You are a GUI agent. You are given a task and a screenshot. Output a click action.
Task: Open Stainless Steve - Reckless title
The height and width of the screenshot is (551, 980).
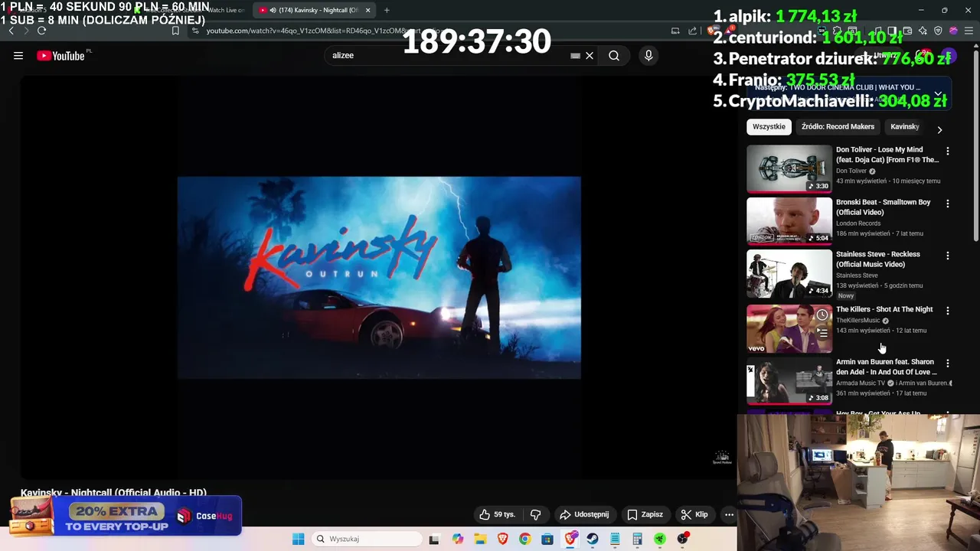tap(878, 259)
